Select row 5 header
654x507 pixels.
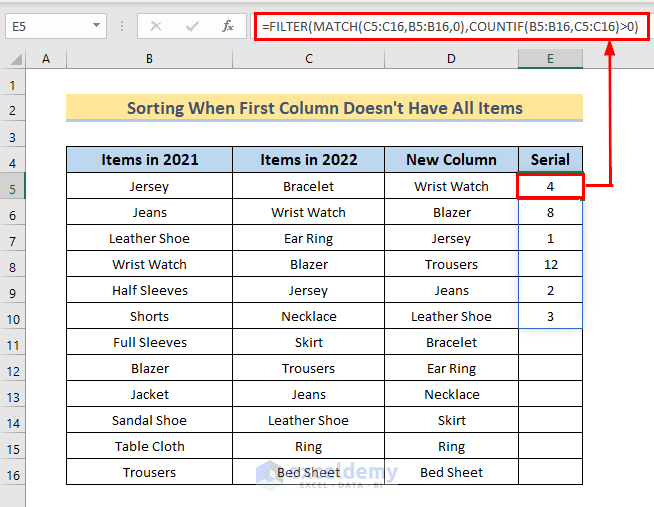pyautogui.click(x=14, y=187)
